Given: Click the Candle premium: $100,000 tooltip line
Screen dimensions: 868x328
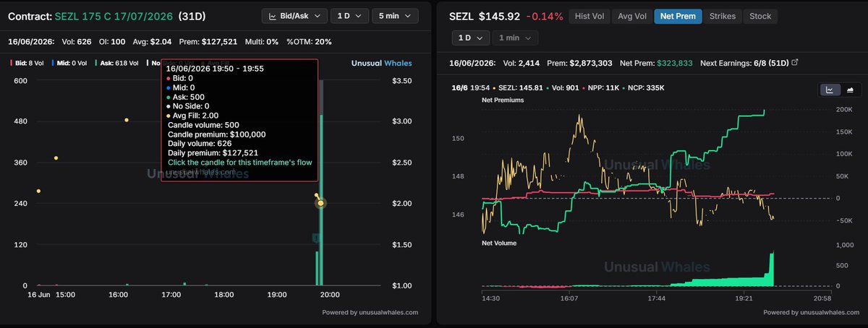Looking at the screenshot, I should point(217,134).
